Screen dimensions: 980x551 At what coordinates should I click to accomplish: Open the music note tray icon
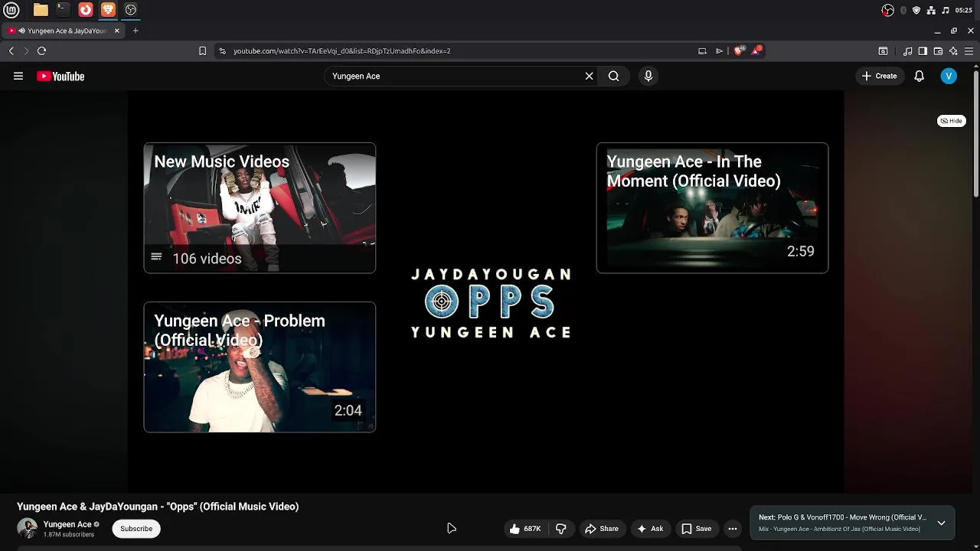pos(946,10)
